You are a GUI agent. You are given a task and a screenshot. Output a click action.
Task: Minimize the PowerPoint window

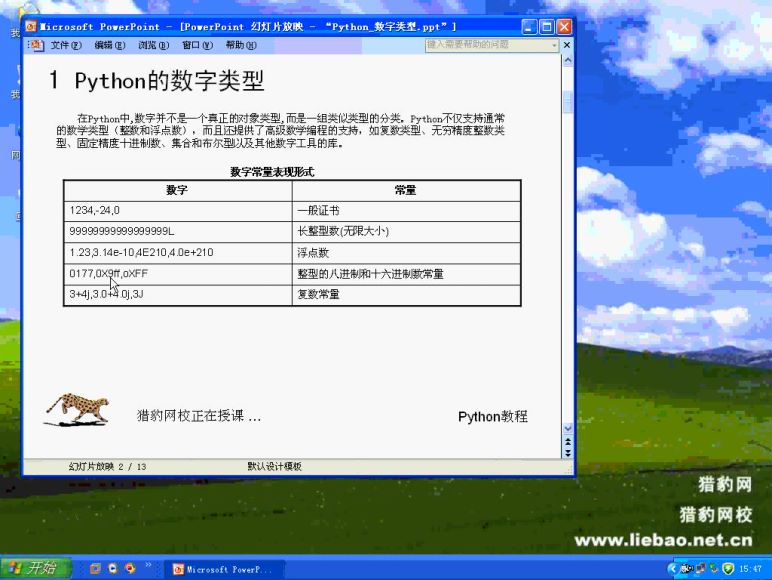(529, 27)
